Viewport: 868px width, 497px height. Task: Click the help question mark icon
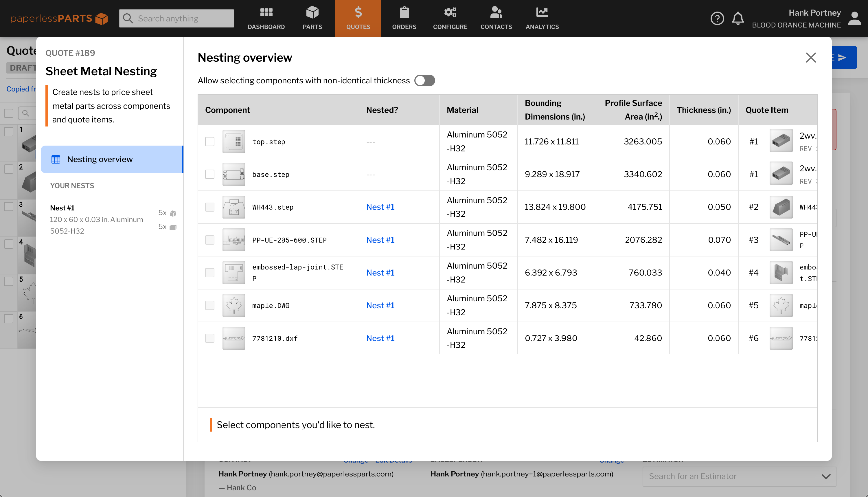(x=717, y=19)
